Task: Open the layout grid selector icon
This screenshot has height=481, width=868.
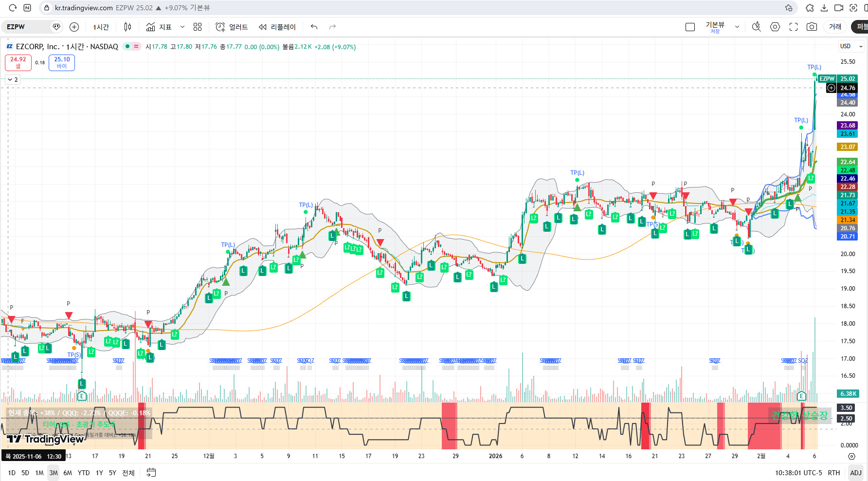Action: tap(197, 27)
